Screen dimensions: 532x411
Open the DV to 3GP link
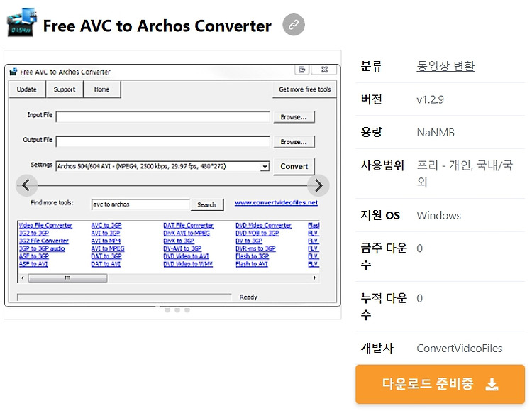(x=249, y=241)
